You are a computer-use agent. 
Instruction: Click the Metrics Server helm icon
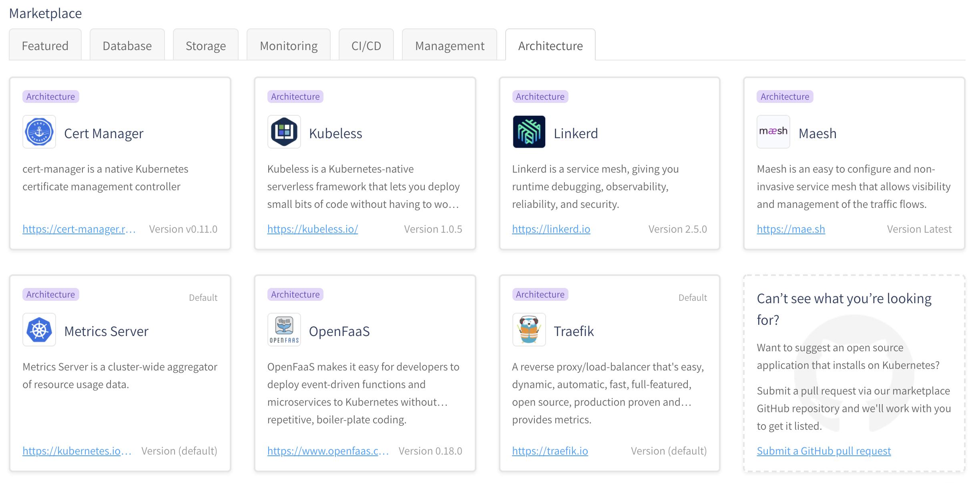(x=39, y=330)
